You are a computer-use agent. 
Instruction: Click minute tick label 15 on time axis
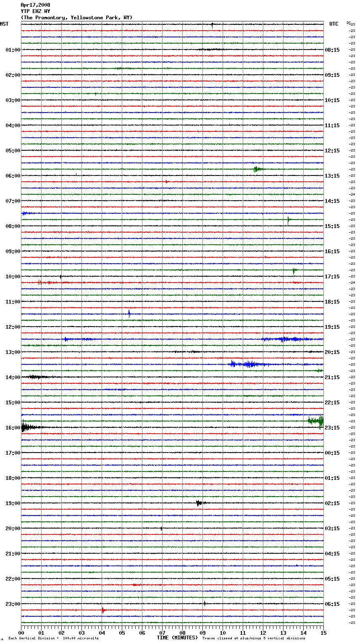(323, 633)
